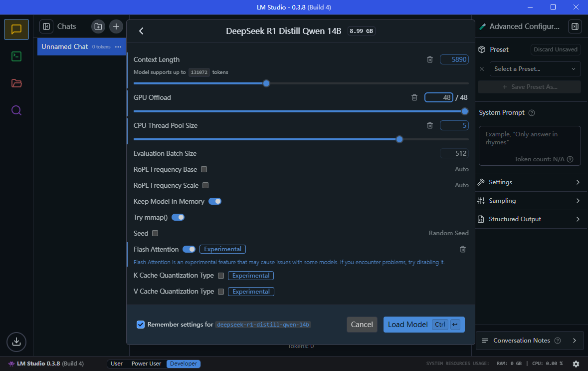This screenshot has width=588, height=371.
Task: Click the 8.99 GB model size badge
Action: point(362,31)
